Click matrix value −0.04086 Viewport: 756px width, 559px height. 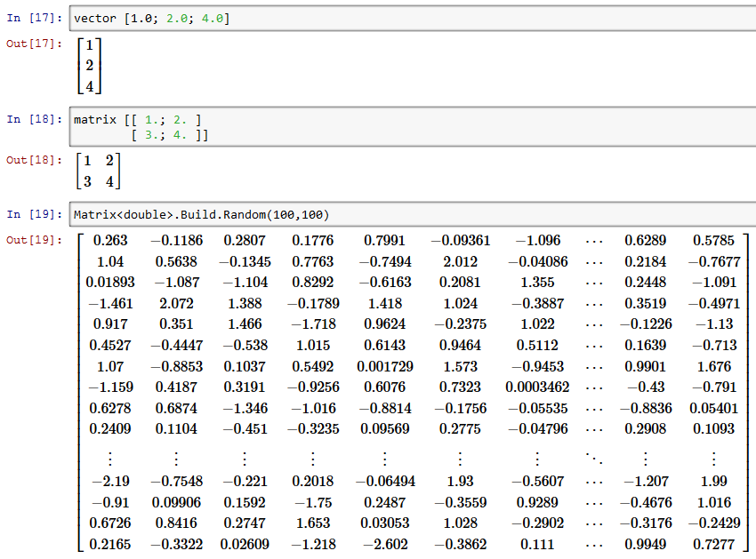(x=537, y=261)
